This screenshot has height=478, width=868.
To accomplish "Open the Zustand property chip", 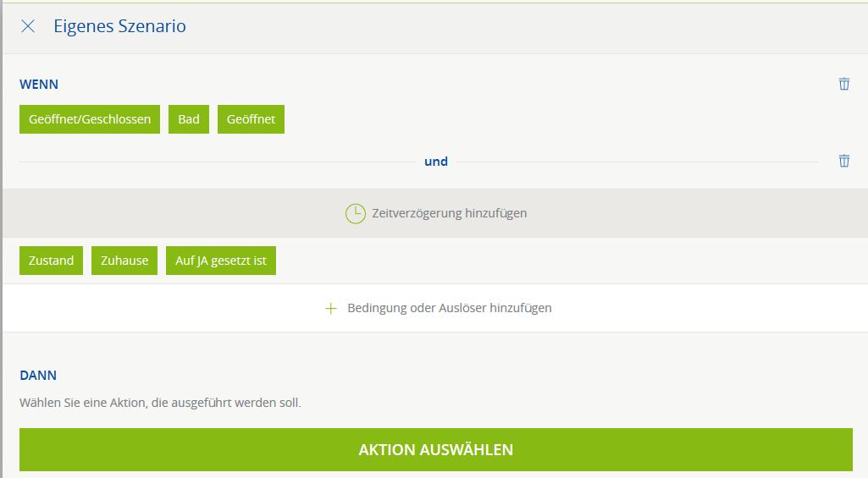I will pyautogui.click(x=51, y=261).
